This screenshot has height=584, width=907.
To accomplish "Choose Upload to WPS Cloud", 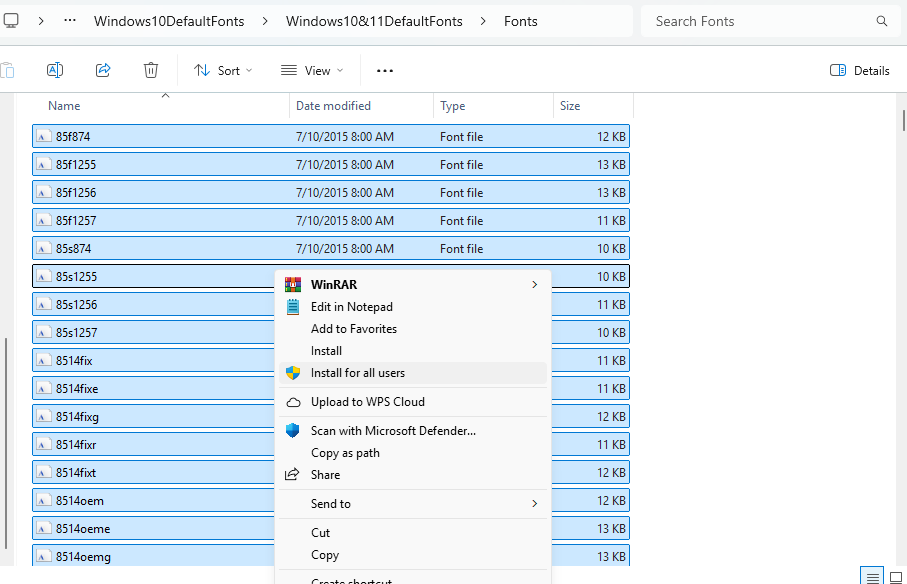I will click(x=413, y=402).
